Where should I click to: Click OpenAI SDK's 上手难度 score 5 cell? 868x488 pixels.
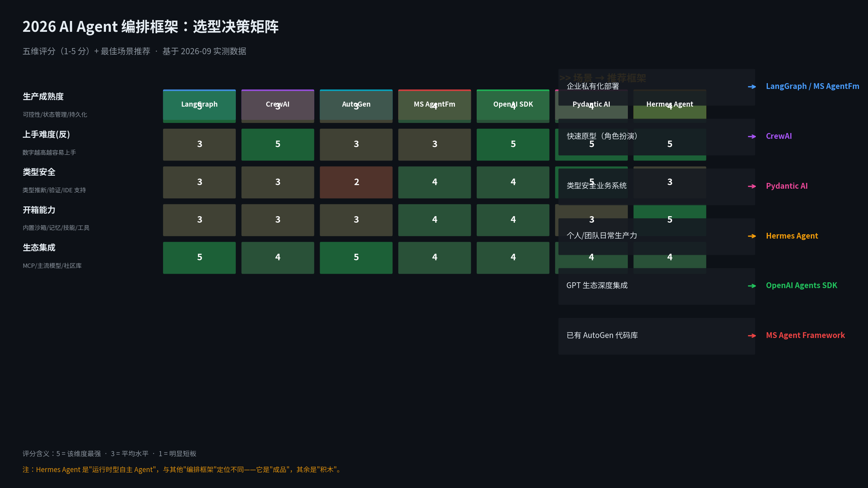click(x=513, y=145)
